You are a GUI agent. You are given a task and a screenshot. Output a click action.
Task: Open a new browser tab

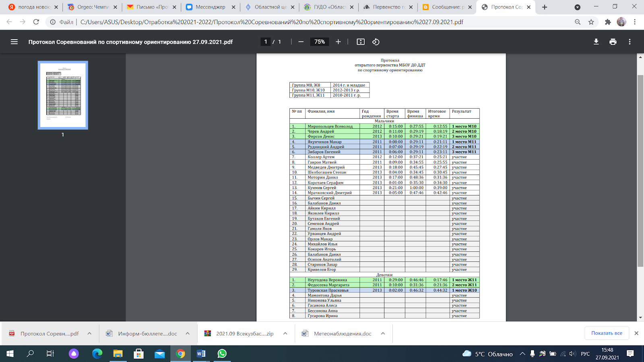545,7
